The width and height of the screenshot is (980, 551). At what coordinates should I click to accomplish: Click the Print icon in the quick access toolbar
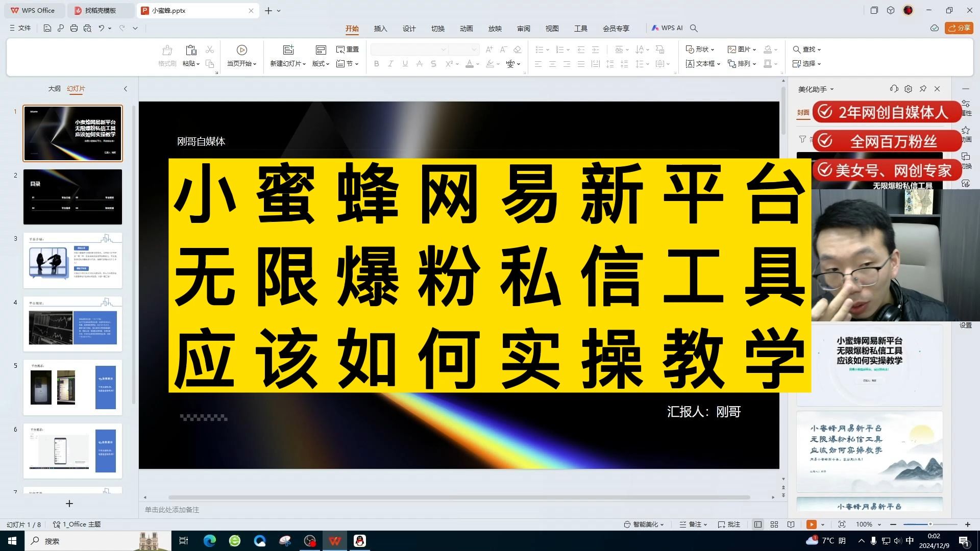[74, 28]
